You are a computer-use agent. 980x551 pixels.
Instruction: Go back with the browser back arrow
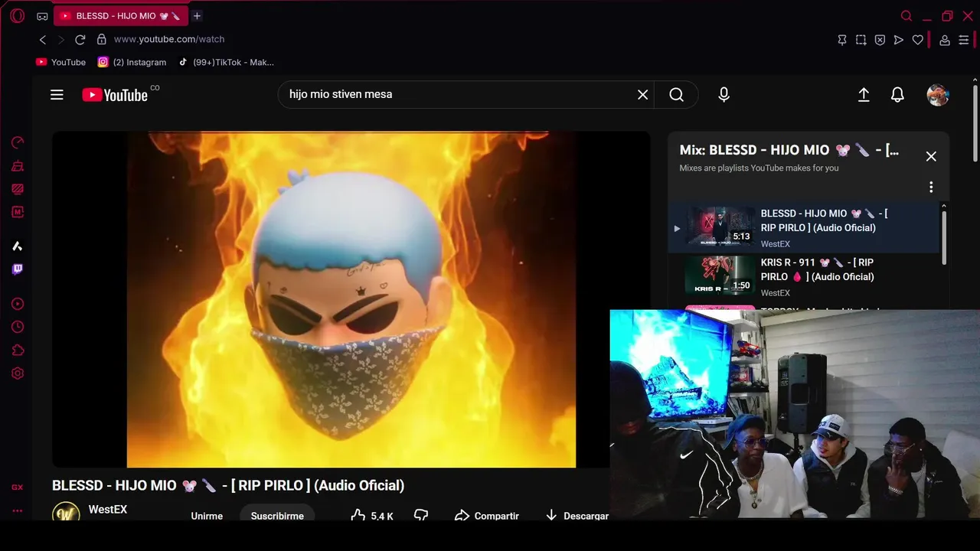click(43, 39)
